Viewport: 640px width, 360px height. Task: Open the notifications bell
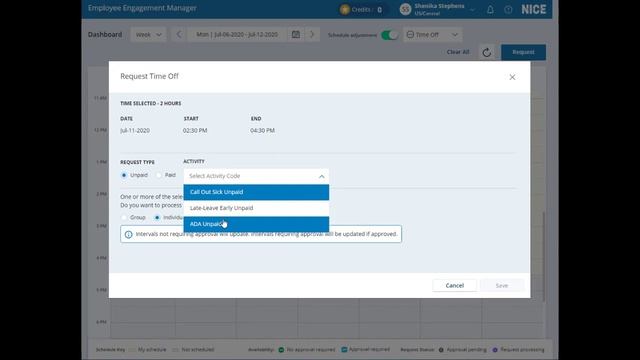coord(490,9)
